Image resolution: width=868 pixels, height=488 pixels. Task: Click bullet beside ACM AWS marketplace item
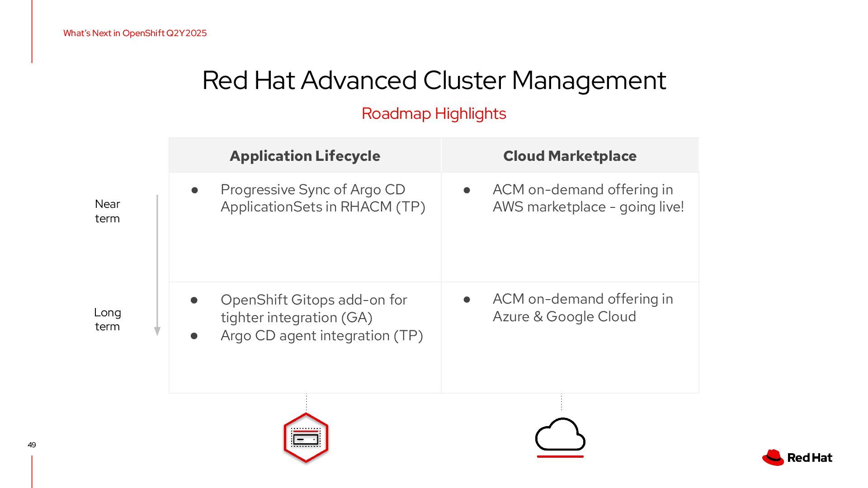[467, 190]
